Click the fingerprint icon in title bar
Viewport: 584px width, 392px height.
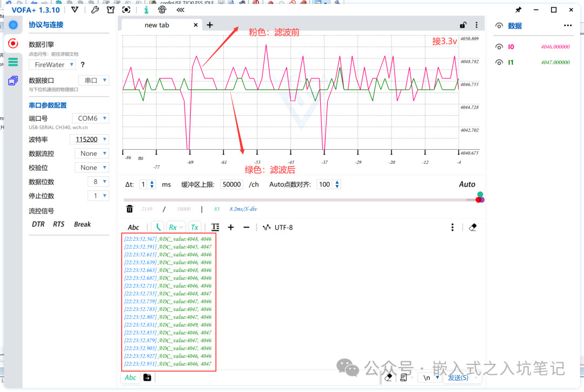162,10
